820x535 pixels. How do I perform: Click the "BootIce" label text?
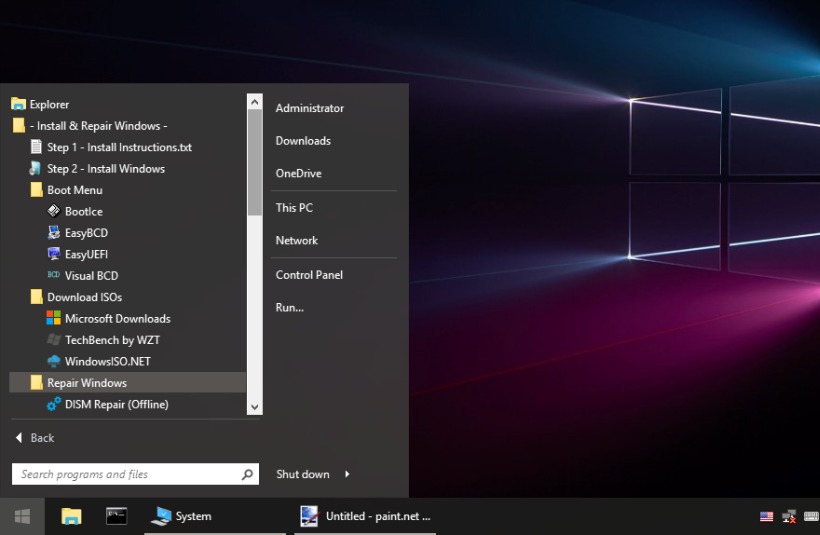[84, 211]
